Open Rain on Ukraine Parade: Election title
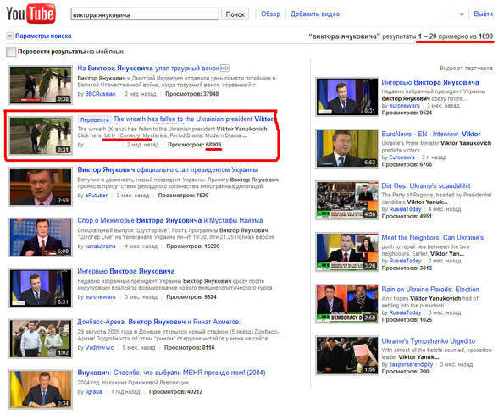Screen dimensions: 504x420 pyautogui.click(x=430, y=290)
